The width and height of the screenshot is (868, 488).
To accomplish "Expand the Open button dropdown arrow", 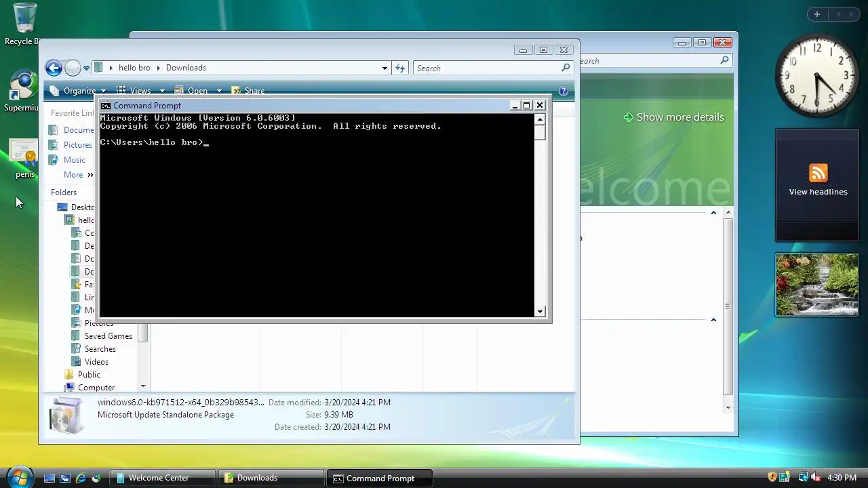I will pos(218,91).
